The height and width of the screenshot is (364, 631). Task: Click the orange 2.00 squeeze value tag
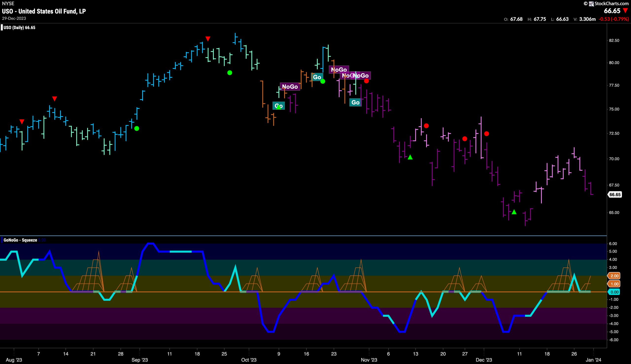coord(614,276)
